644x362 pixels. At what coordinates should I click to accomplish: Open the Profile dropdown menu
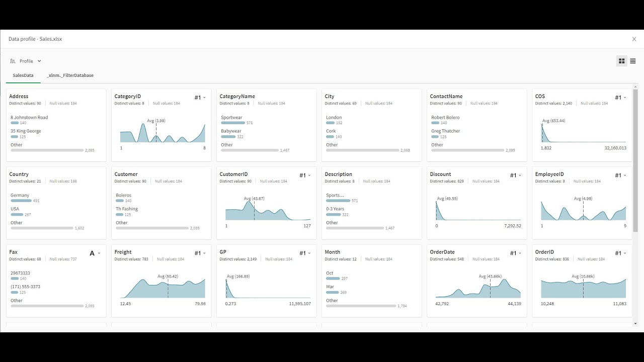(x=25, y=61)
